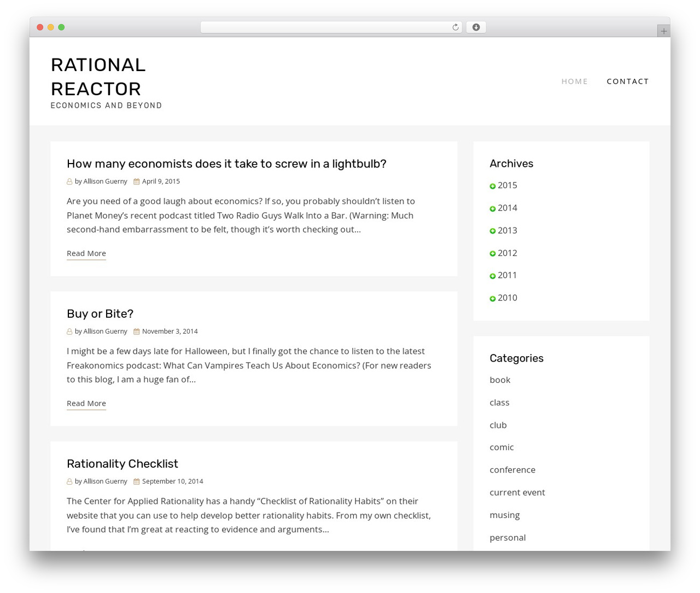Click author icon on Buy or Bite post

click(69, 332)
